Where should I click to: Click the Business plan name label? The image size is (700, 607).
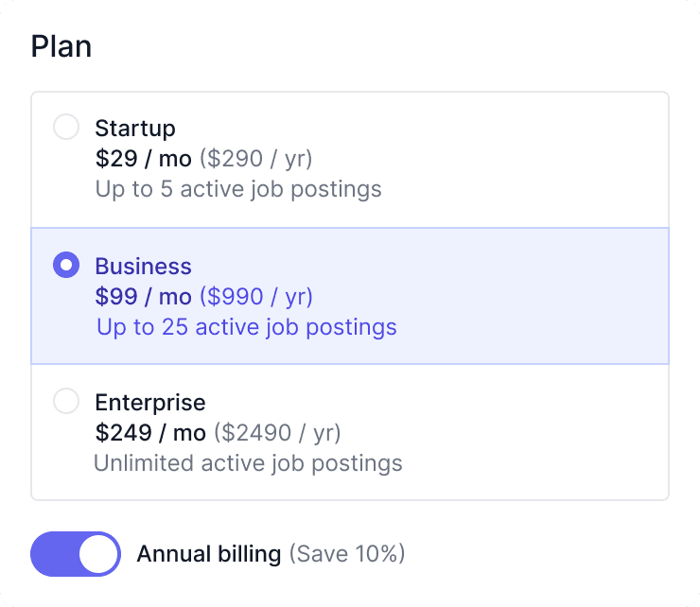[x=143, y=266]
